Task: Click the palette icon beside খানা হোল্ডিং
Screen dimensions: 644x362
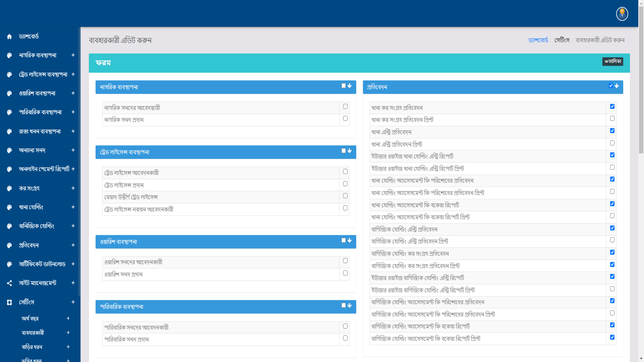Action: pyautogui.click(x=9, y=207)
